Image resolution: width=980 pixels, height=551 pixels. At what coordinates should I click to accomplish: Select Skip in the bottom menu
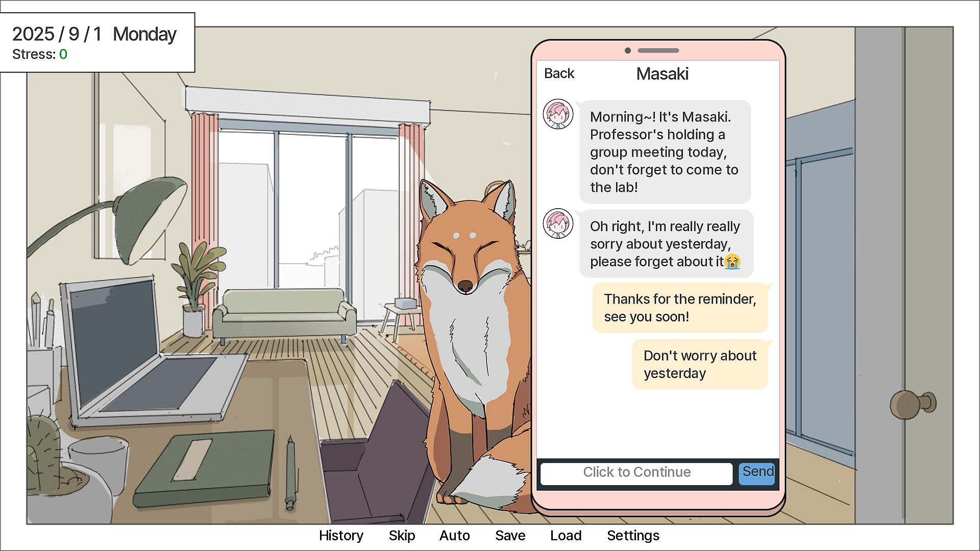pos(402,535)
